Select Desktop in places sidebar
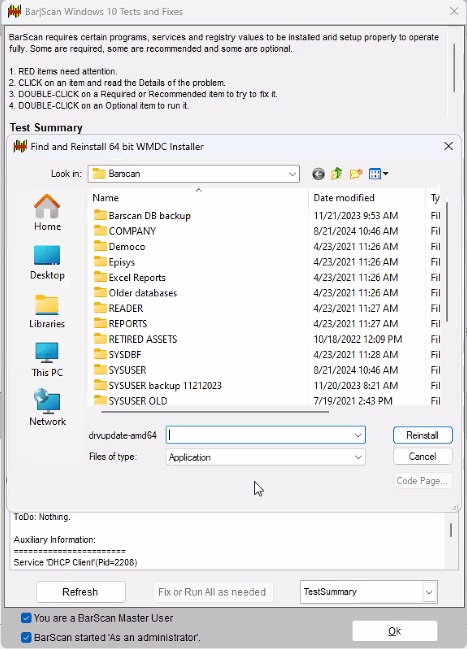 pos(47,262)
